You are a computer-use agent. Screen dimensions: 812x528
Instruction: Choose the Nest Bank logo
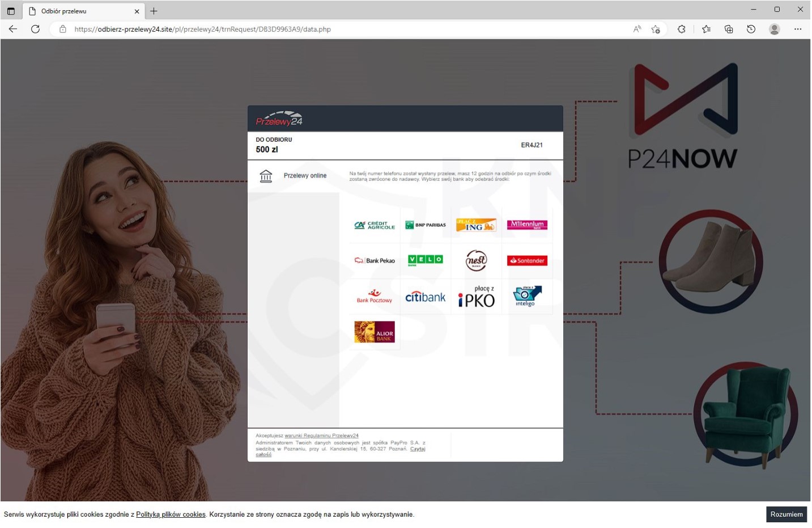click(476, 261)
